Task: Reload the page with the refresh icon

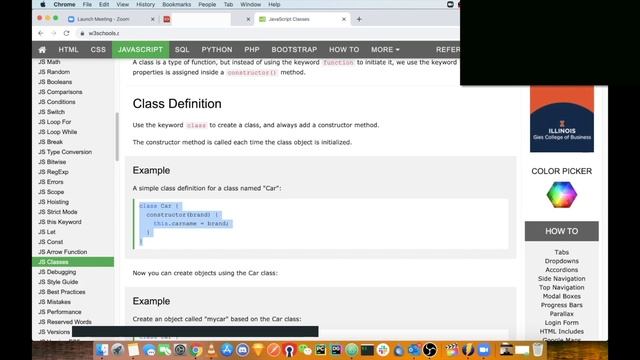Action: click(67, 33)
